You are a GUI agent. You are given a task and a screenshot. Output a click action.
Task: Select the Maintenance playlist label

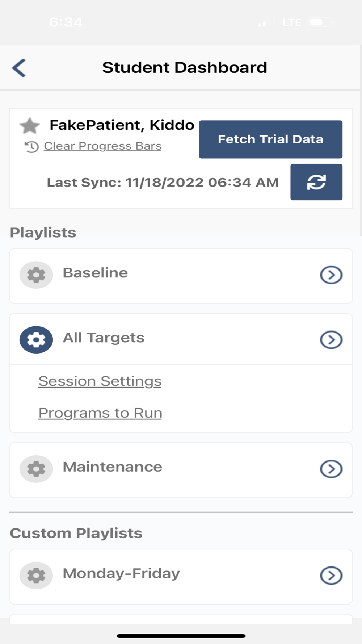coord(112,467)
